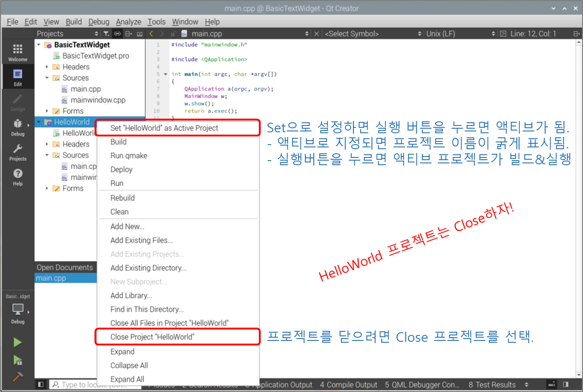This screenshot has height=392, width=583.
Task: Click the HelloWorld project folder icon
Action: pos(48,122)
